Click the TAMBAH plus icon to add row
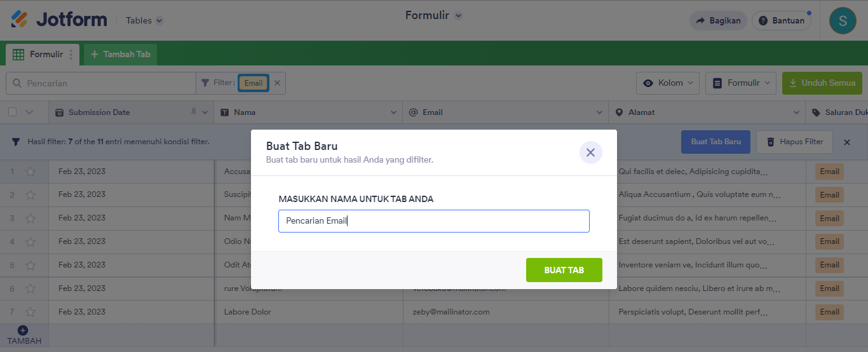This screenshot has height=352, width=868. tap(23, 330)
